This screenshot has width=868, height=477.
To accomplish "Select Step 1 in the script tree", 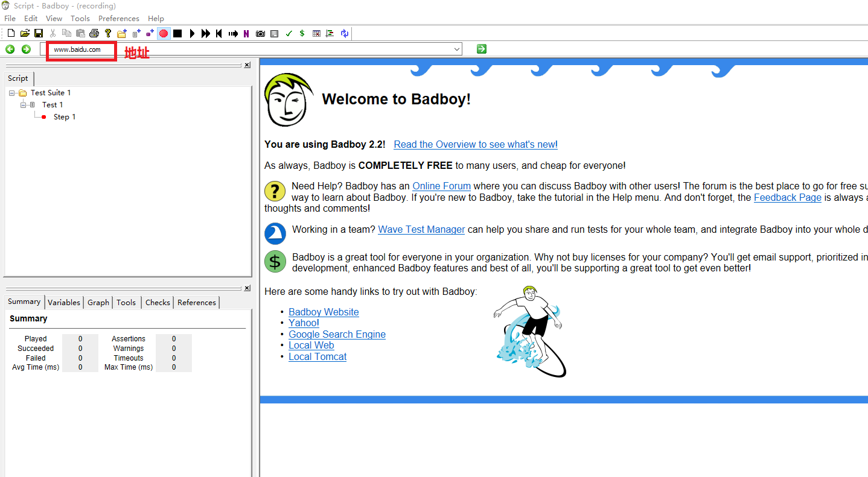I will [x=65, y=117].
